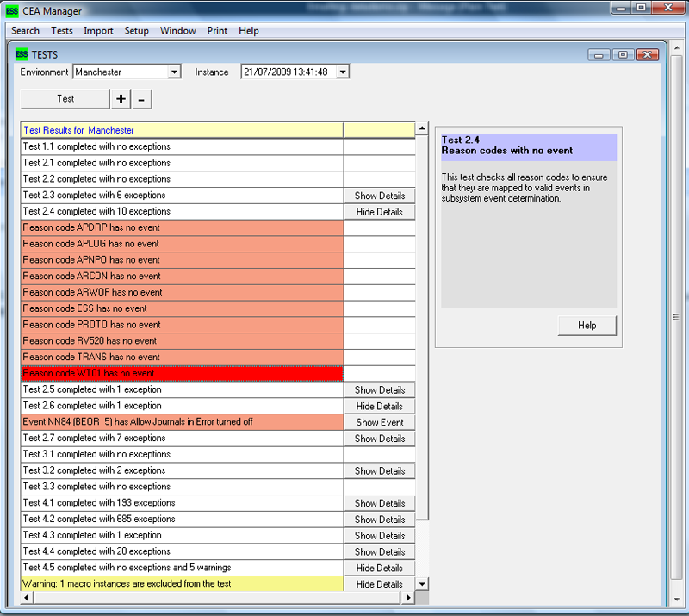Image resolution: width=689 pixels, height=616 pixels.
Task: Open the Setup menu
Action: [136, 30]
